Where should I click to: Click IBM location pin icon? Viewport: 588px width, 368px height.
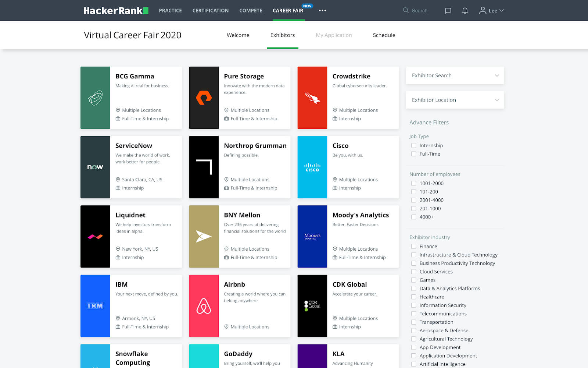pos(118,318)
